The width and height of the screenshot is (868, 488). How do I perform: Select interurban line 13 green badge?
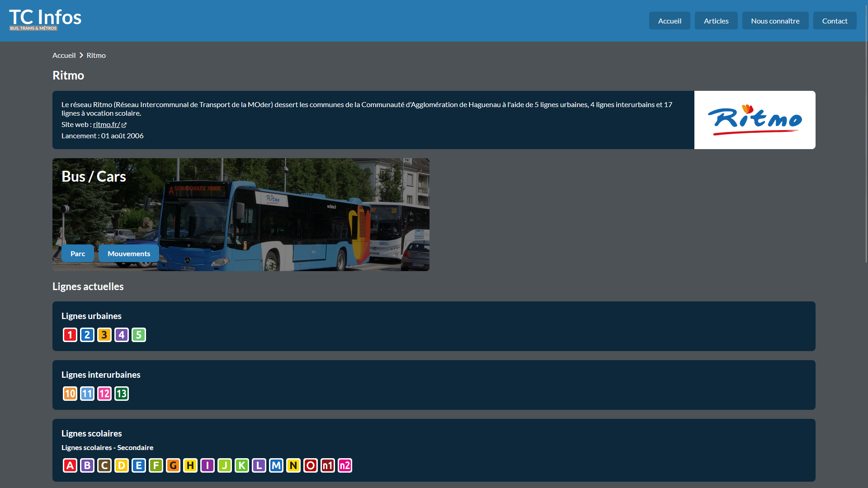coord(122,394)
